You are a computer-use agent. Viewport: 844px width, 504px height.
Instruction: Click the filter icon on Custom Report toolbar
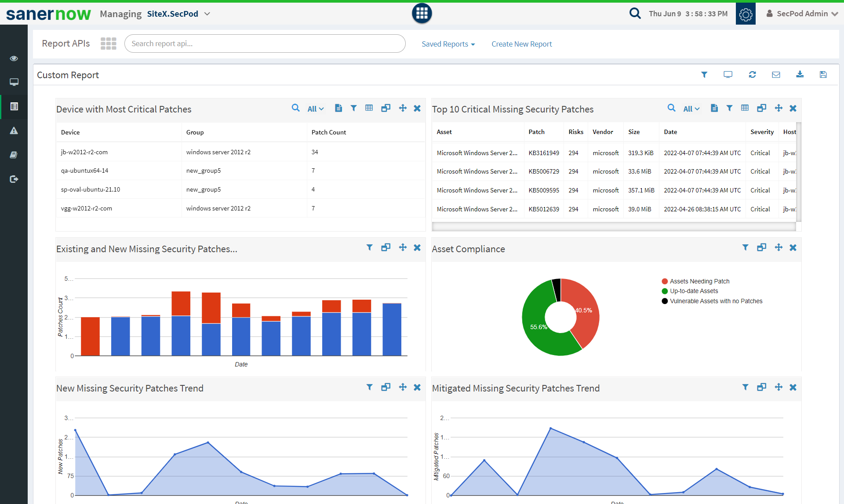(703, 75)
